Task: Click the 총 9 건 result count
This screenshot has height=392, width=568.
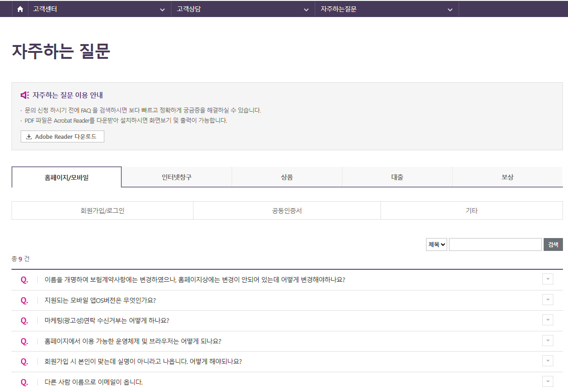Action: pos(21,259)
